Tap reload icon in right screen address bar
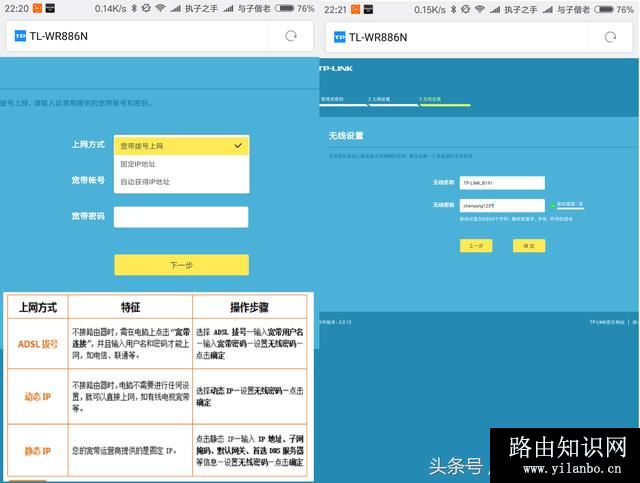The height and width of the screenshot is (483, 640). 610,37
